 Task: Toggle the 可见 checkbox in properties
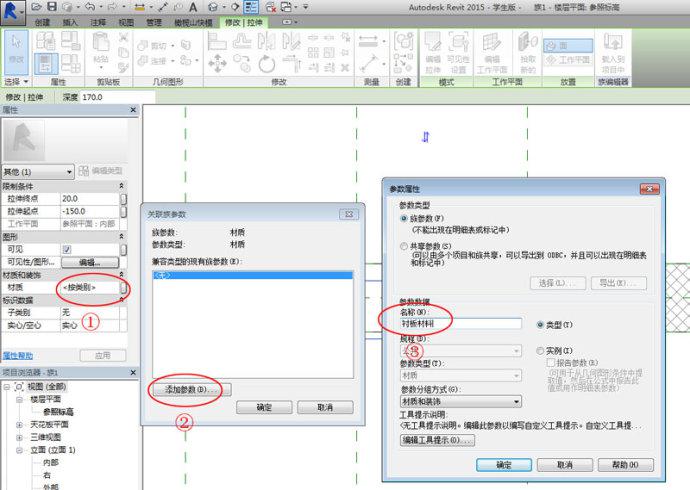(x=66, y=249)
